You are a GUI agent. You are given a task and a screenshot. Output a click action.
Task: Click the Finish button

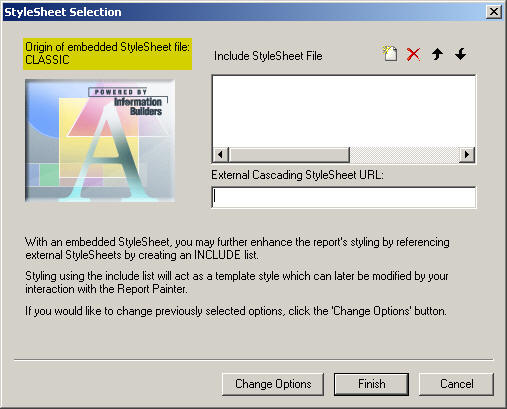tap(371, 384)
